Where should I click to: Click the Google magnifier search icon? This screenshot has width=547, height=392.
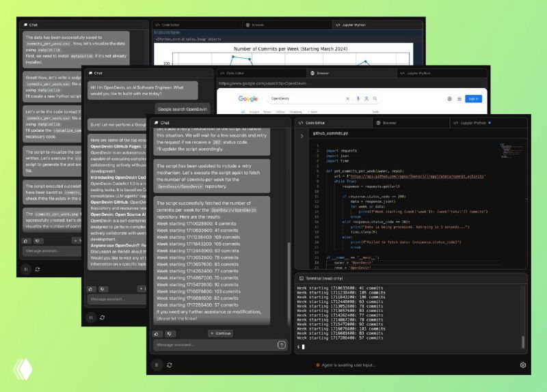tap(375, 98)
